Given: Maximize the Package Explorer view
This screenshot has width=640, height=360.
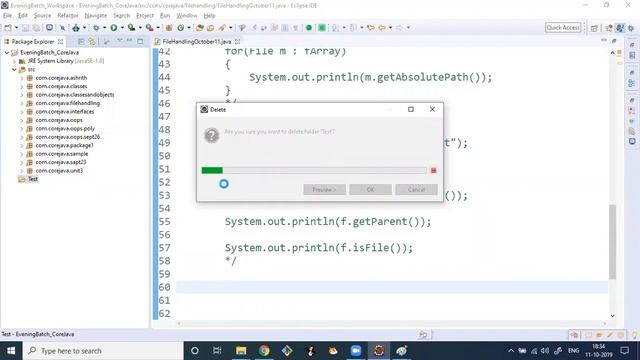Looking at the screenshot, I should pyautogui.click(x=140, y=41).
